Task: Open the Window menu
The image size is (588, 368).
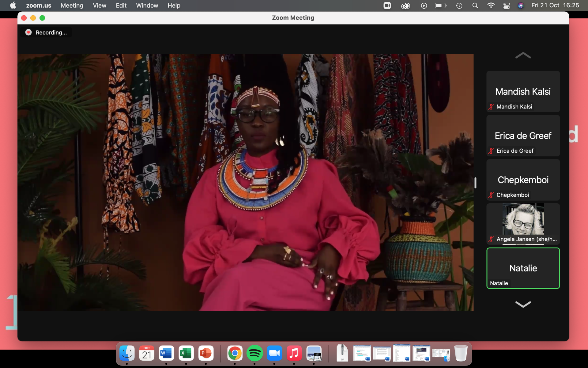Action: coord(147,6)
